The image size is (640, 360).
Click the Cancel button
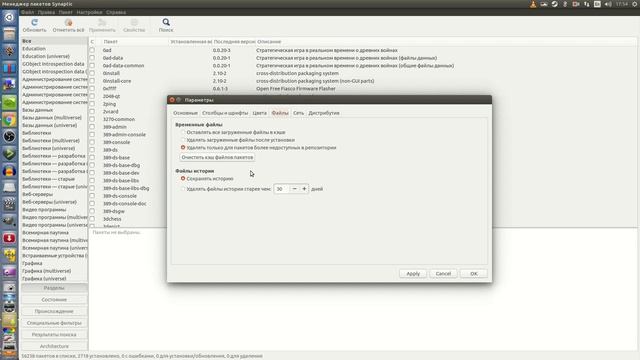(443, 273)
